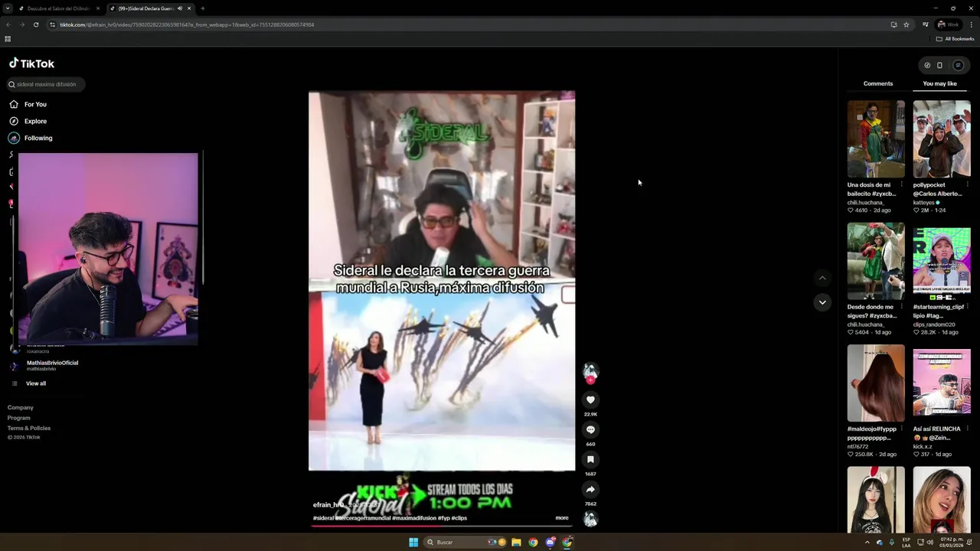Open the Following feed
This screenshot has width=980, height=551.
click(31, 138)
